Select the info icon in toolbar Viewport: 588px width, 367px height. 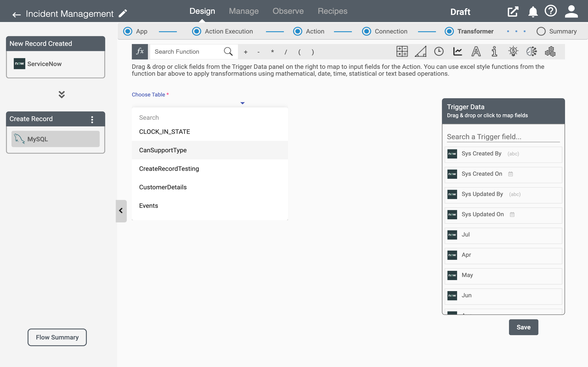[x=494, y=52]
